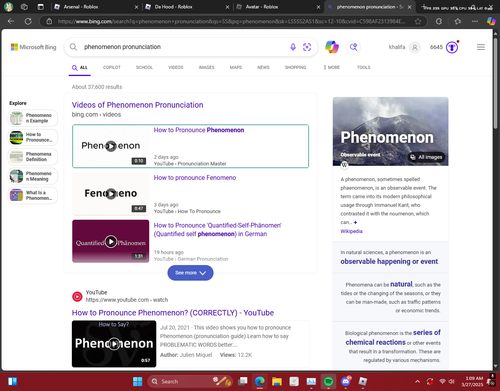Select Phenomenon Example explore chip
The height and width of the screenshot is (391, 500).
click(33, 118)
